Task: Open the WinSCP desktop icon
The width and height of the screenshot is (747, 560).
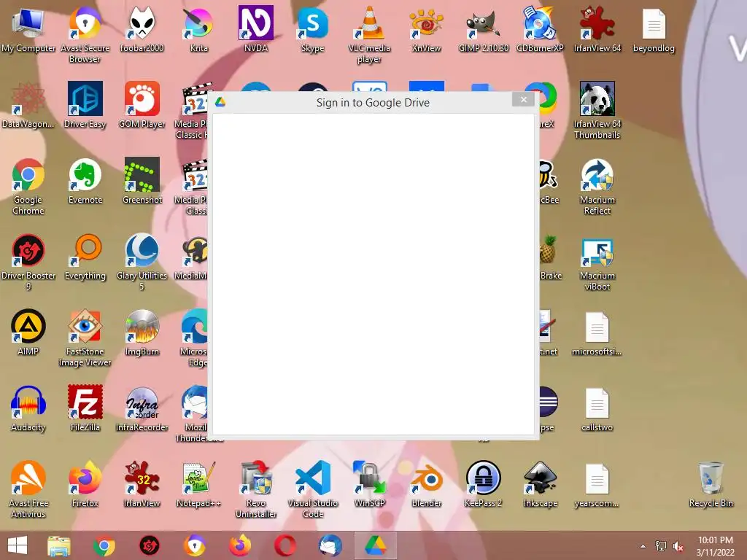Action: tap(369, 484)
